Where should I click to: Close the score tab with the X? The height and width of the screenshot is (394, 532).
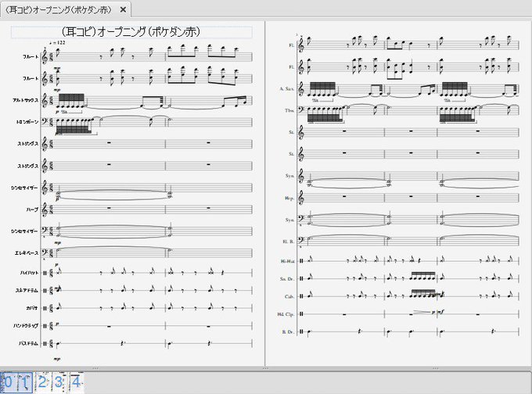coord(123,10)
